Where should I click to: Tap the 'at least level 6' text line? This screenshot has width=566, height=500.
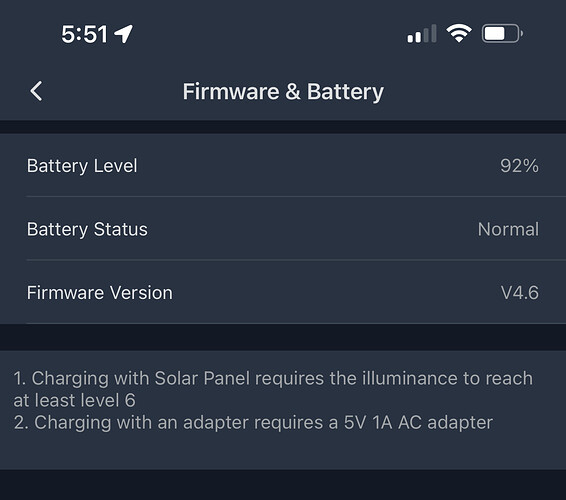tap(74, 400)
